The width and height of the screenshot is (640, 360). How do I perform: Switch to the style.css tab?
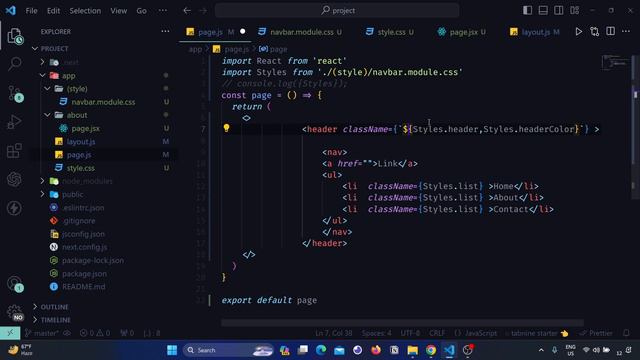click(390, 32)
